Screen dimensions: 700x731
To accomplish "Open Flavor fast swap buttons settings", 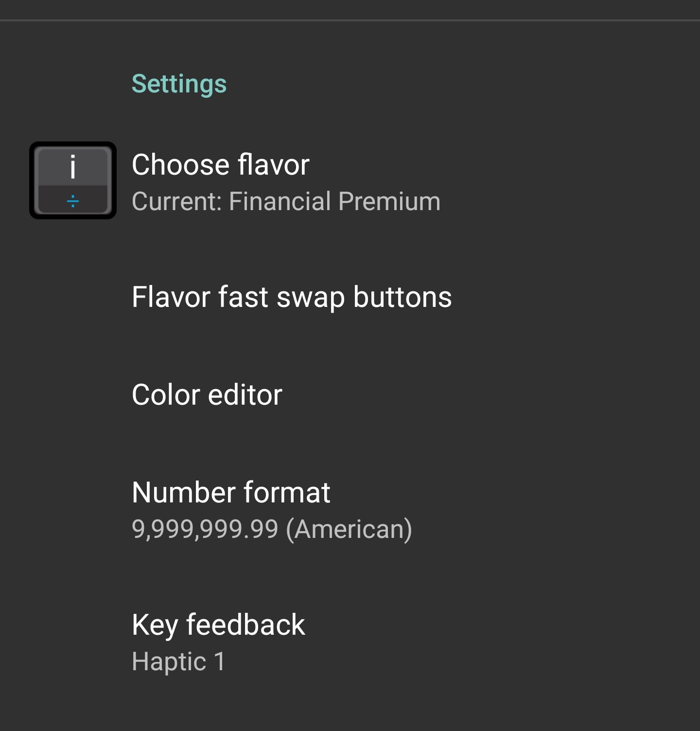I will [x=292, y=297].
